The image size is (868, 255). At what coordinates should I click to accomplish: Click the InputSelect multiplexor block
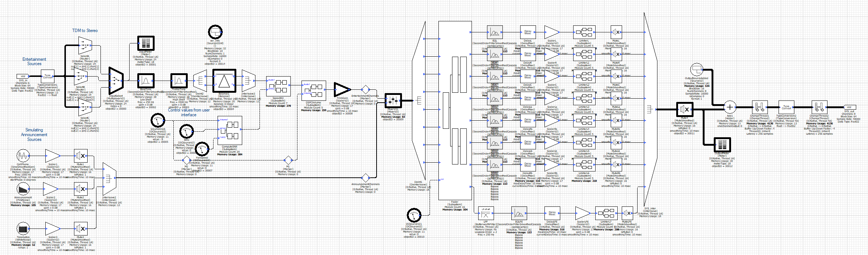click(x=116, y=81)
